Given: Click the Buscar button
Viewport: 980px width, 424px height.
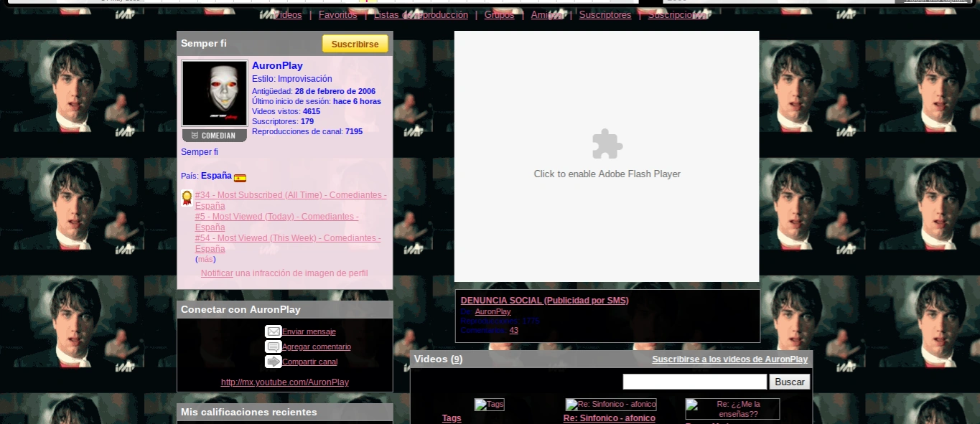Looking at the screenshot, I should [790, 382].
